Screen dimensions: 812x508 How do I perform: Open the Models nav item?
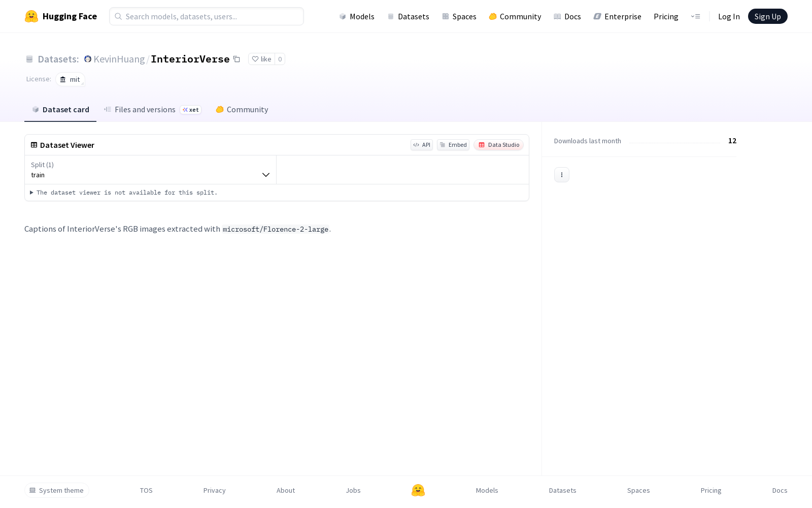click(x=357, y=16)
